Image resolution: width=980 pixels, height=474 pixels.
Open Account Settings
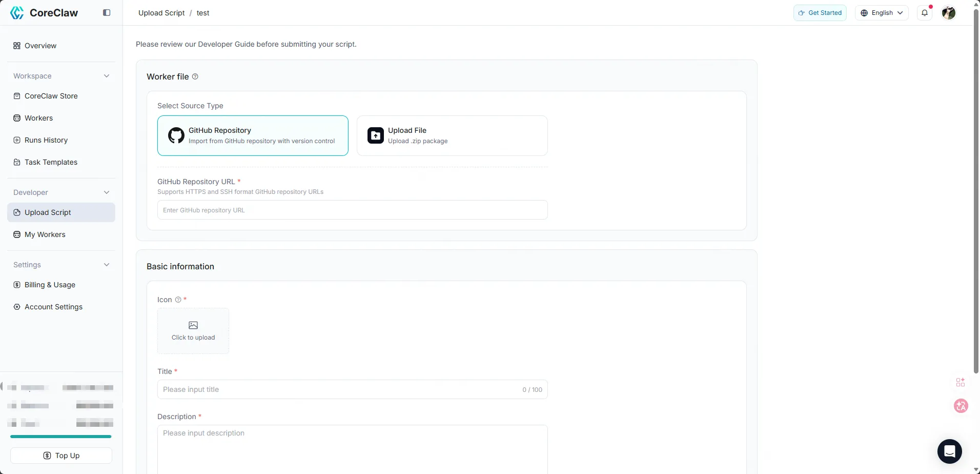pos(61,307)
